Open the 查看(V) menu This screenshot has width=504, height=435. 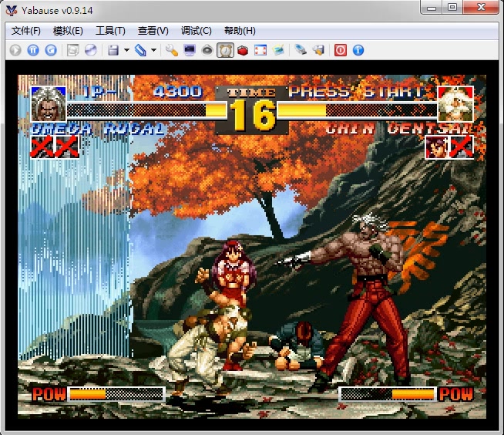click(153, 31)
